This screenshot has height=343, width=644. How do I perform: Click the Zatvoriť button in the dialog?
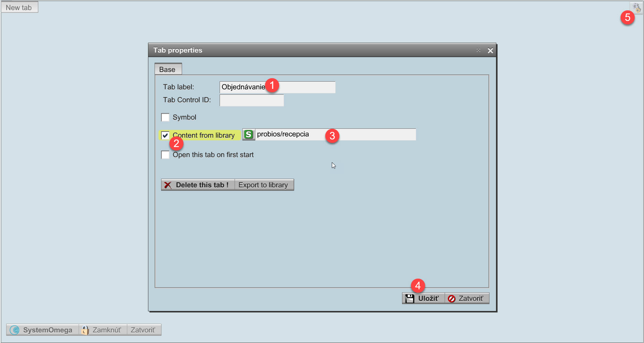pos(467,298)
